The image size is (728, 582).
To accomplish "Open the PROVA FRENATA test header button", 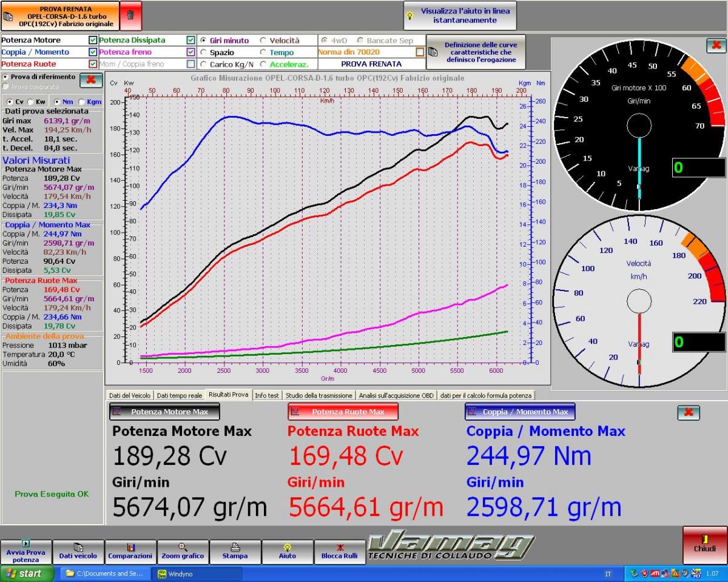I will point(60,16).
